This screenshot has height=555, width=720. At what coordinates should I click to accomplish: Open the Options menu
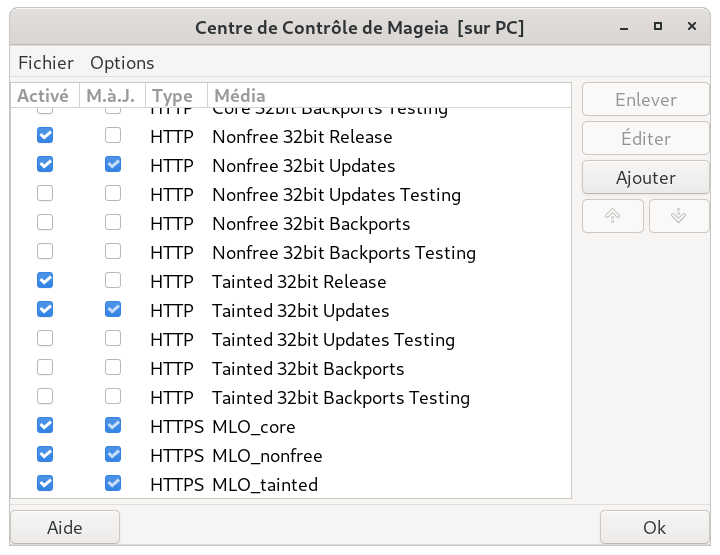(x=122, y=63)
